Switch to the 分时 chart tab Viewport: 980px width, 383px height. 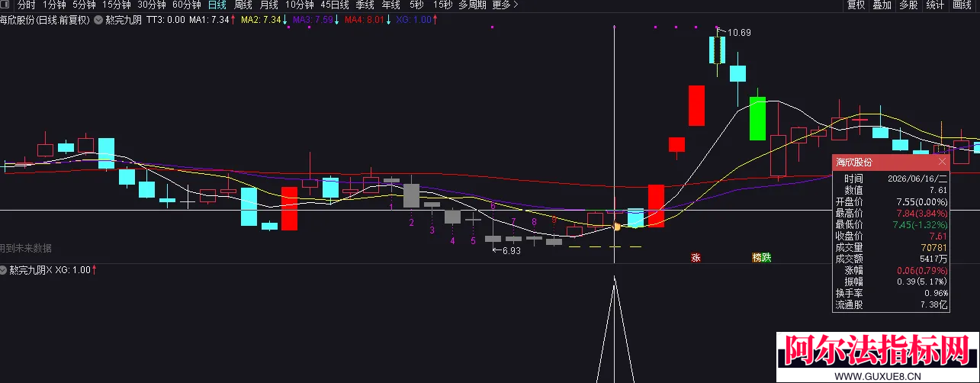click(x=27, y=5)
